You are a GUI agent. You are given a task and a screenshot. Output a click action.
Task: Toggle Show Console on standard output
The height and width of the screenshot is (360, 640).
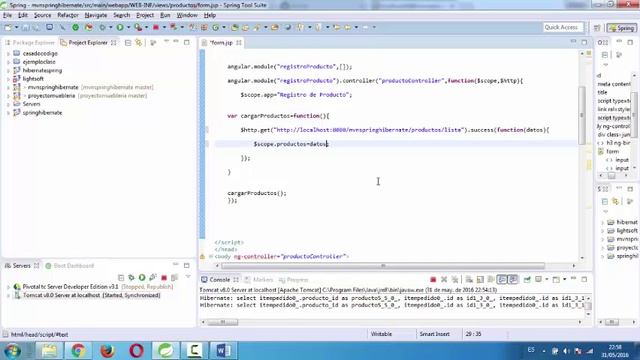pyautogui.click(x=502, y=280)
